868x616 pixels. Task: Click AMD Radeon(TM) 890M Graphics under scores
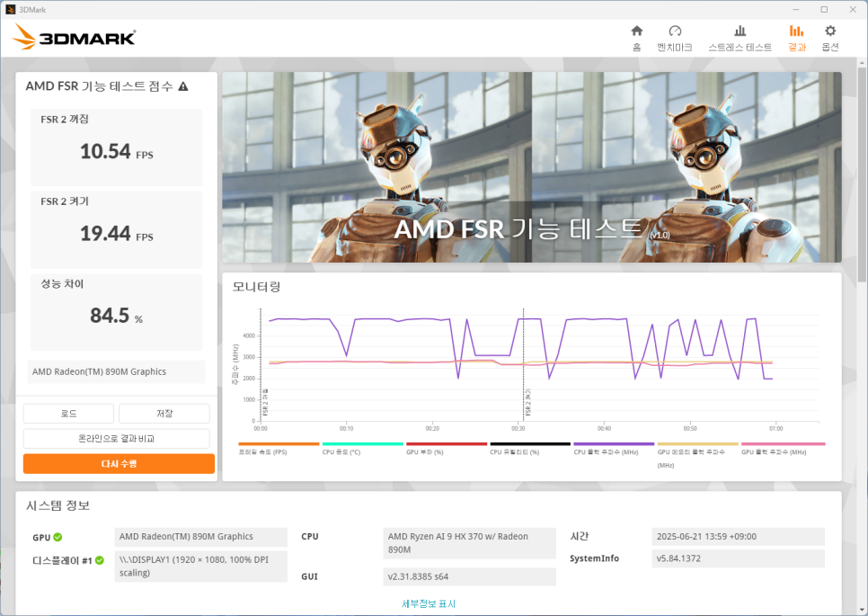coord(116,371)
